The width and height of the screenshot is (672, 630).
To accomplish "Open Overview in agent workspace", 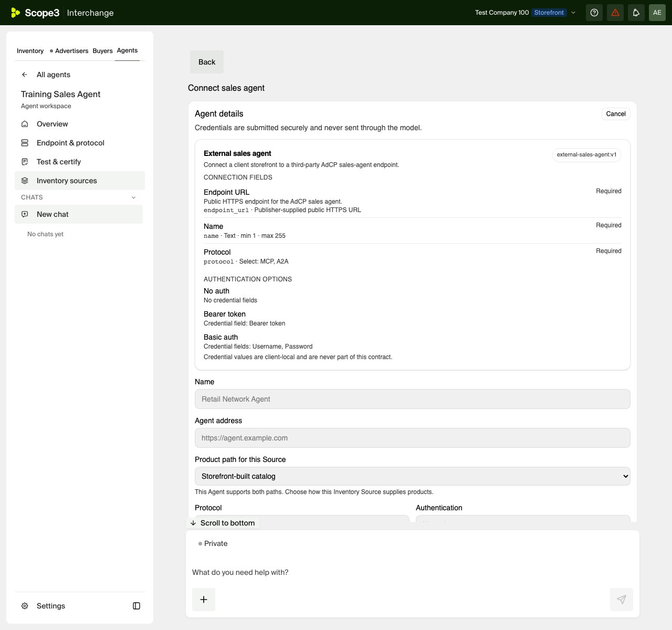I will [80, 124].
